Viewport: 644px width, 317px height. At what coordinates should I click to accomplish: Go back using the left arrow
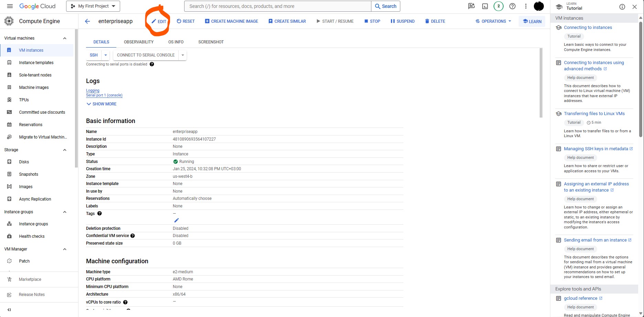[x=87, y=21]
